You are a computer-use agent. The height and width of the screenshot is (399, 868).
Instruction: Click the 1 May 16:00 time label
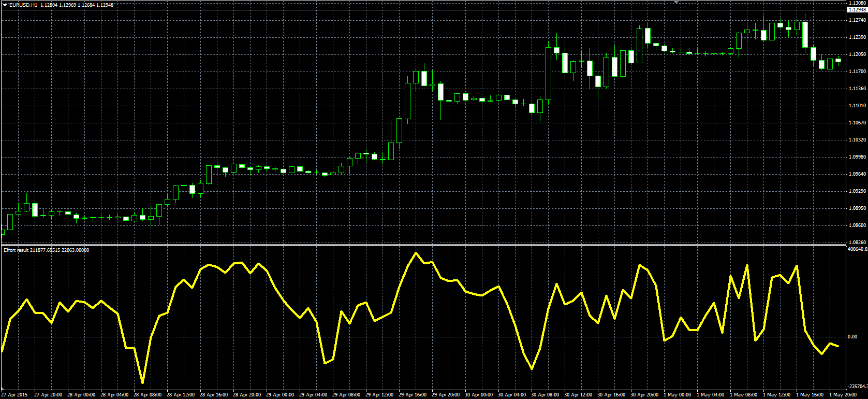[810, 395]
